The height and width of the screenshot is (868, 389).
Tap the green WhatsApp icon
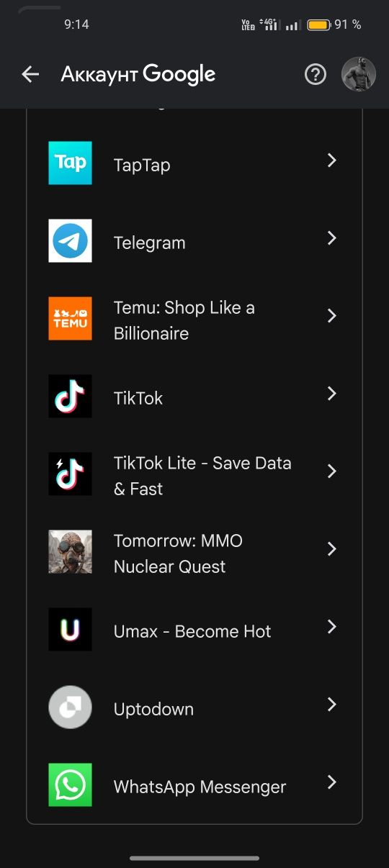point(70,785)
